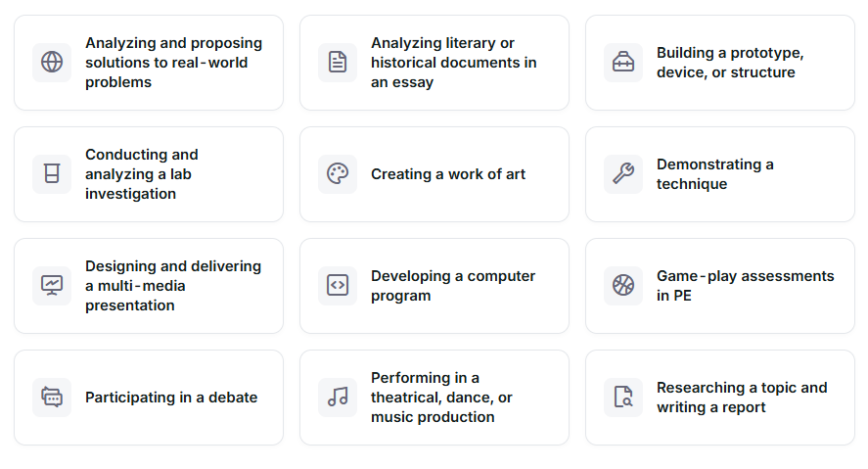Choose the 'Creating a work of art' card
The width and height of the screenshot is (868, 469).
pyautogui.click(x=434, y=174)
